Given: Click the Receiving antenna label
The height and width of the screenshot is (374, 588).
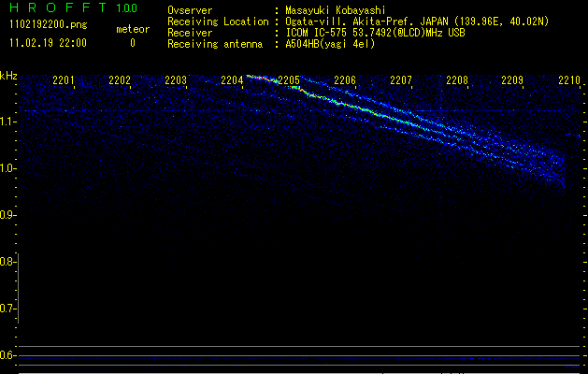Looking at the screenshot, I should tap(215, 44).
